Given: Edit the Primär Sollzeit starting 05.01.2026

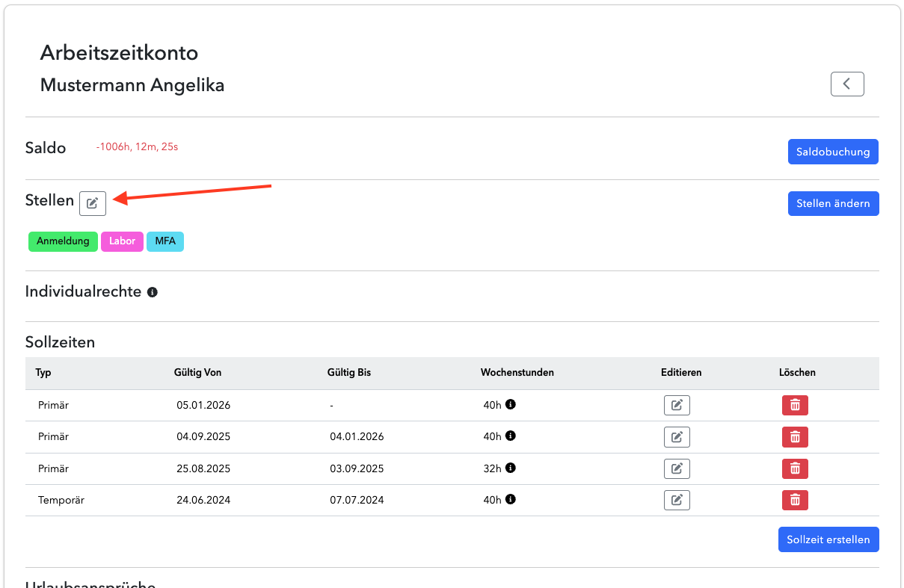Looking at the screenshot, I should 677,405.
